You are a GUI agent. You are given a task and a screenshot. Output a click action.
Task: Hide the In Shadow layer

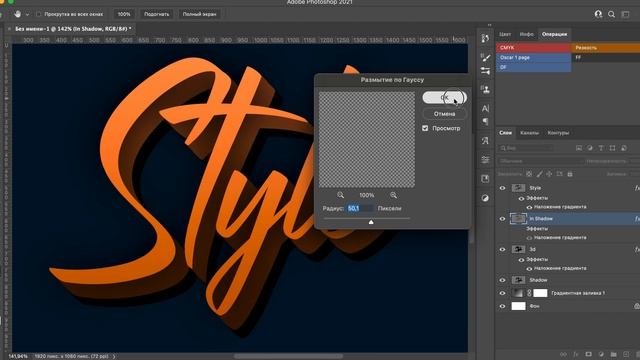click(x=502, y=219)
